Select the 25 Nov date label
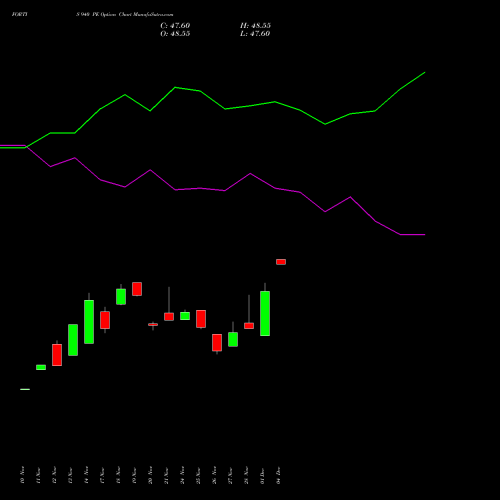 click(x=198, y=475)
